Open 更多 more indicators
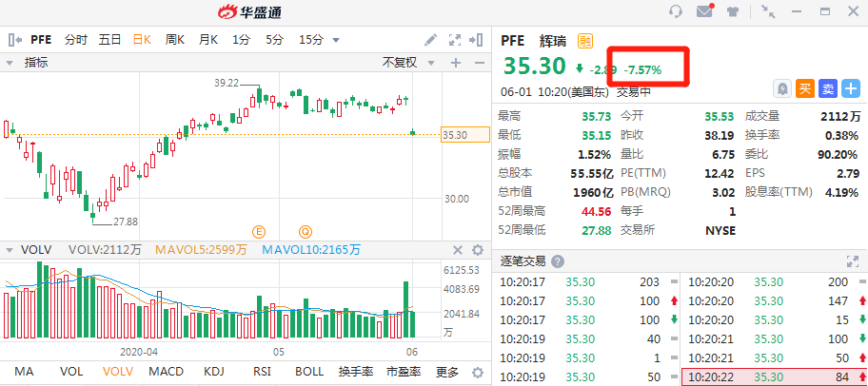The width and height of the screenshot is (868, 386). [x=447, y=372]
